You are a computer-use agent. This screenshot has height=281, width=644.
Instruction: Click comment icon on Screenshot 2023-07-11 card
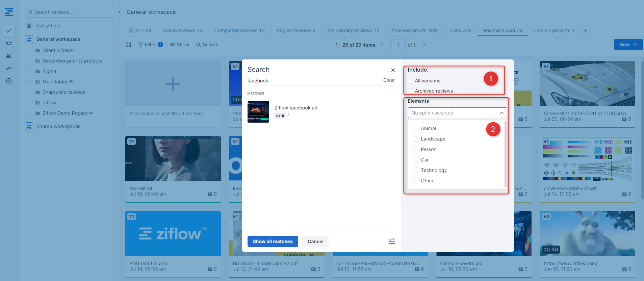point(624,119)
